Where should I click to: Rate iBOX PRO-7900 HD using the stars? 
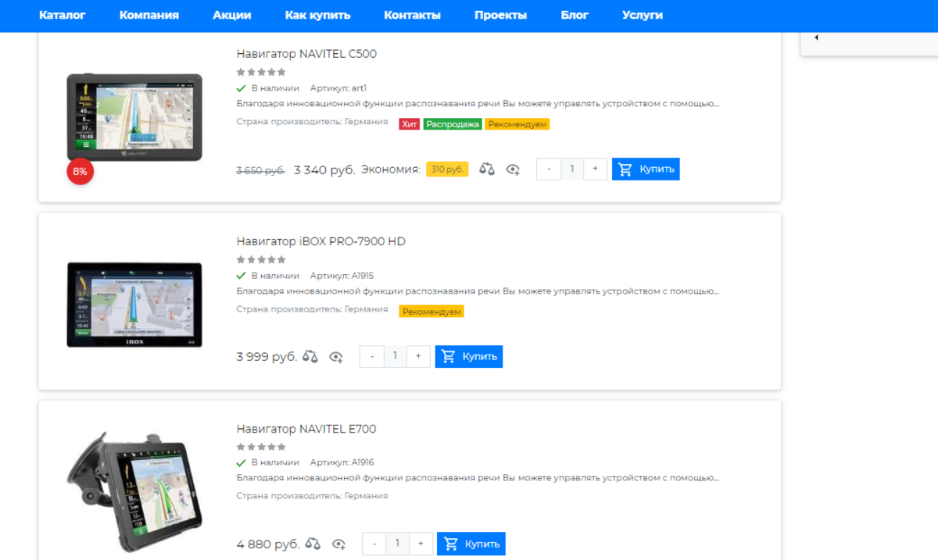pos(261,259)
